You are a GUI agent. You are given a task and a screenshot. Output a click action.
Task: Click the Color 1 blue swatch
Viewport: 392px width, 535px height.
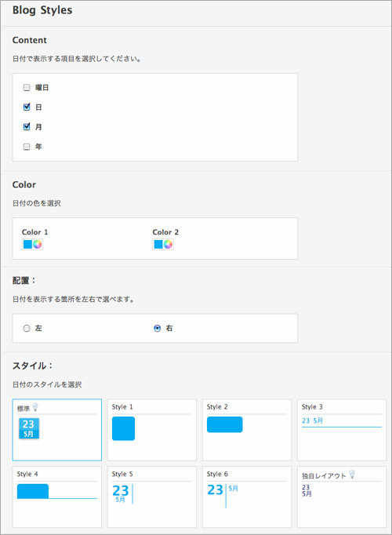coord(27,244)
